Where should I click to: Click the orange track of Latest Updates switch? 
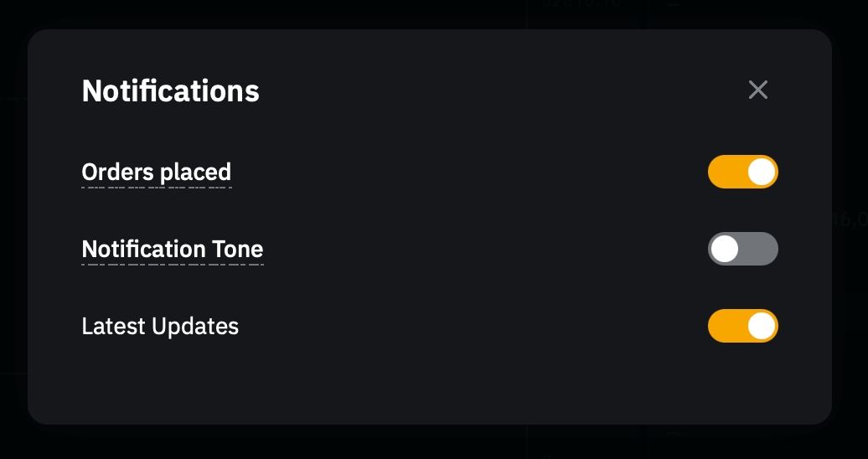click(x=726, y=326)
